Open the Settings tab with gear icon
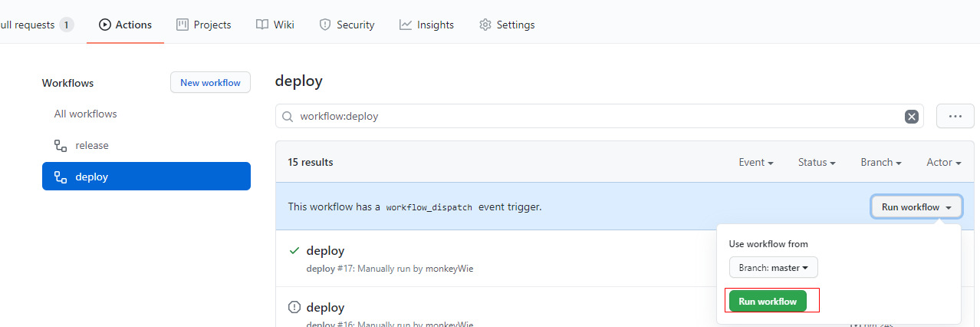The width and height of the screenshot is (980, 327). pos(507,25)
